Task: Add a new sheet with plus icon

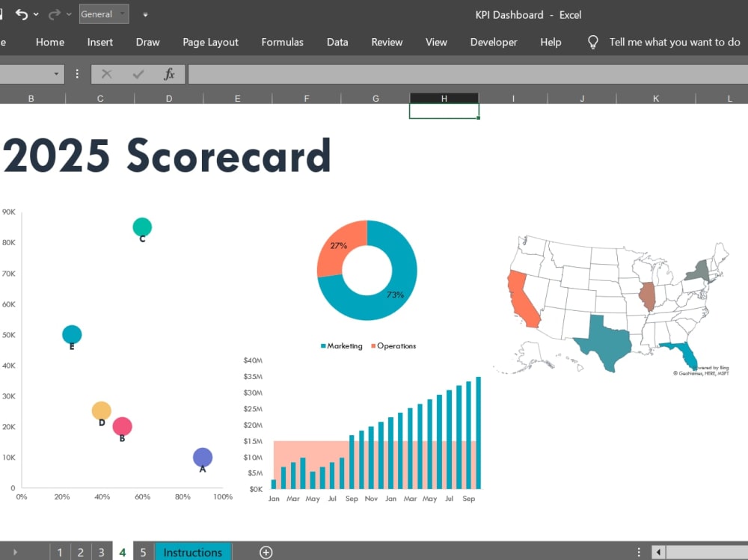Action: coord(266,553)
